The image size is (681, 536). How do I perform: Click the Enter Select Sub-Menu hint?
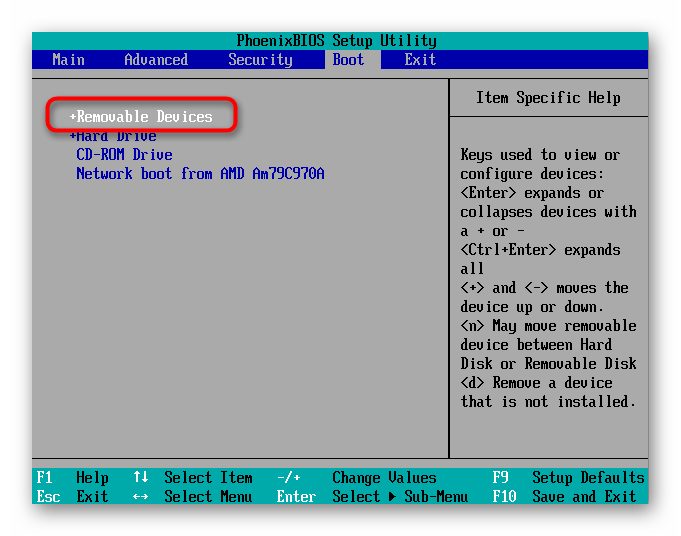(x=373, y=496)
